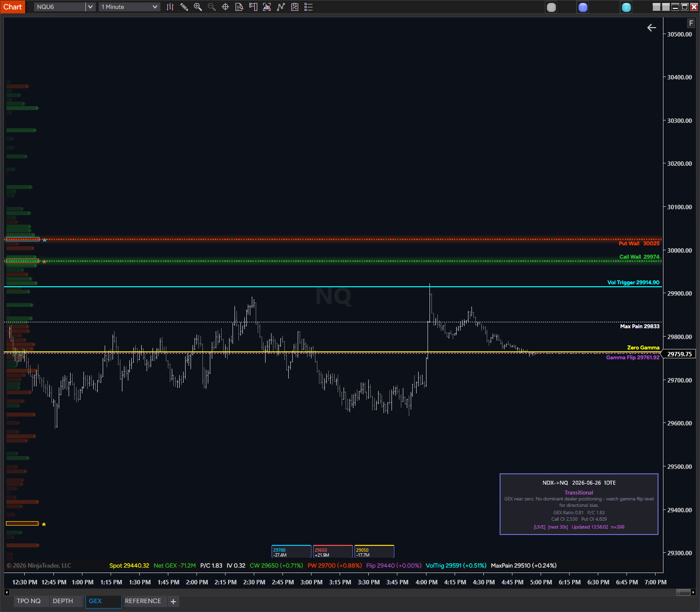Click the Flip 29440 (+0.00%) text
This screenshot has width=700, height=612.
(394, 566)
